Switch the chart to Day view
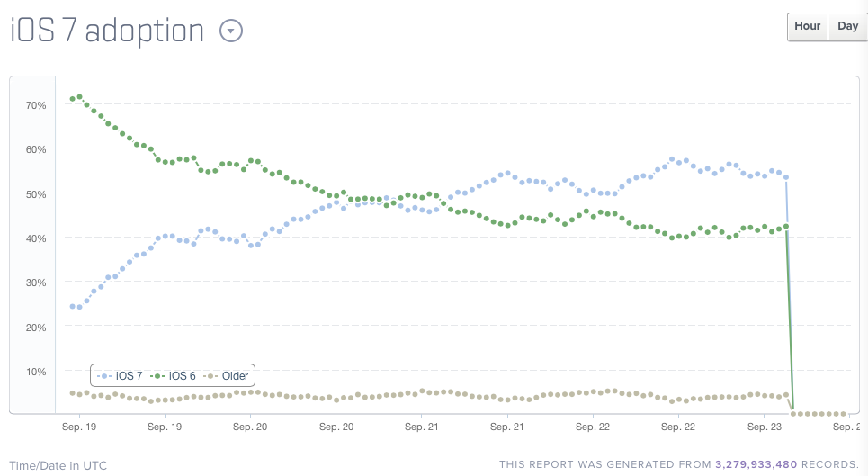The height and width of the screenshot is (476, 868). pyautogui.click(x=847, y=26)
